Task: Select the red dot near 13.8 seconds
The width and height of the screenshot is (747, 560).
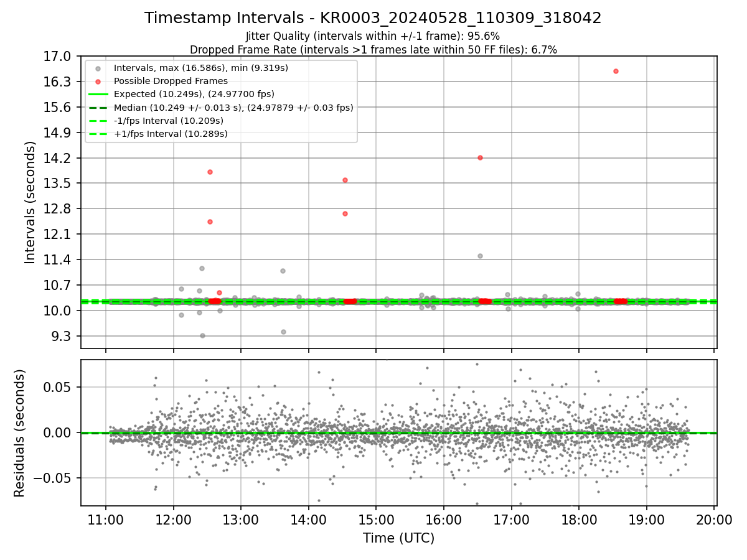Action: pyautogui.click(x=210, y=172)
